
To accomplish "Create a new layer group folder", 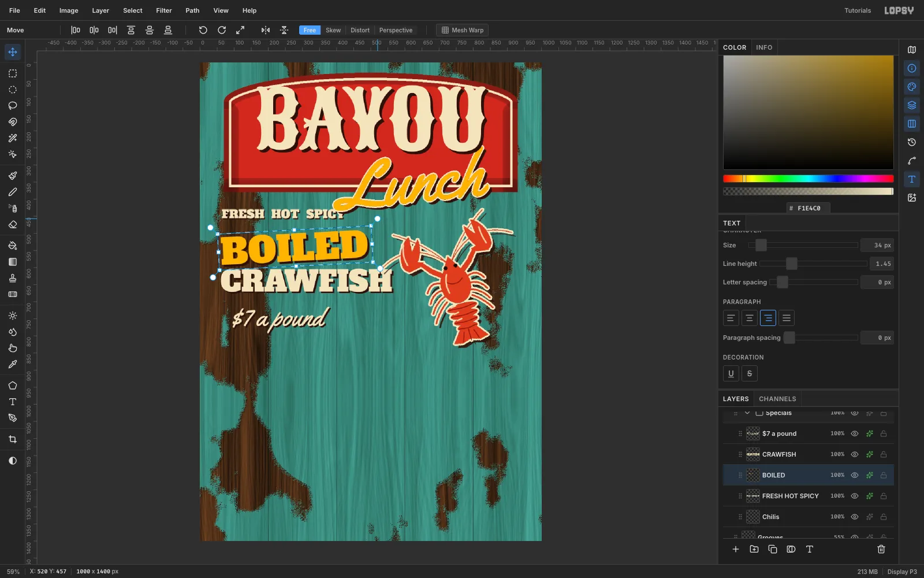I will [754, 549].
